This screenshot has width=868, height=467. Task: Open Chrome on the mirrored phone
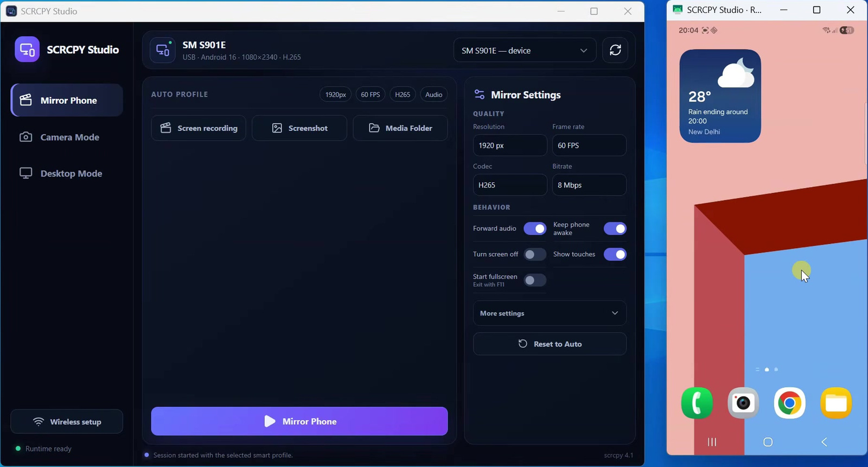[789, 403]
